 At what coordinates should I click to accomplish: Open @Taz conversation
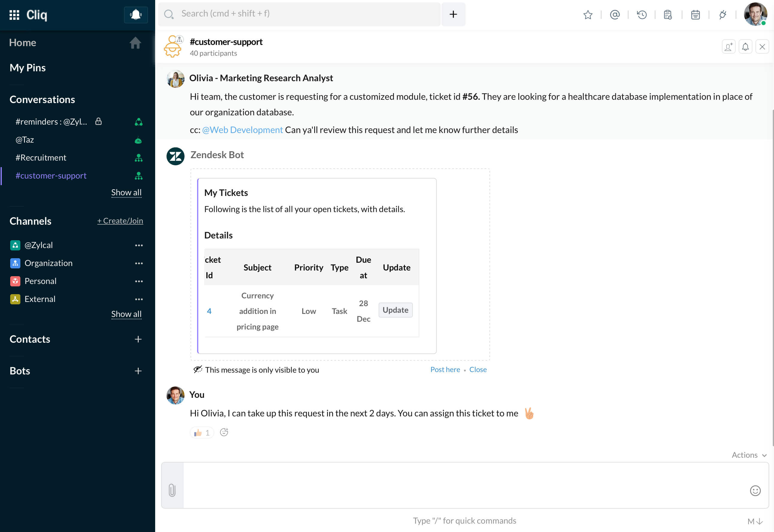(77, 140)
